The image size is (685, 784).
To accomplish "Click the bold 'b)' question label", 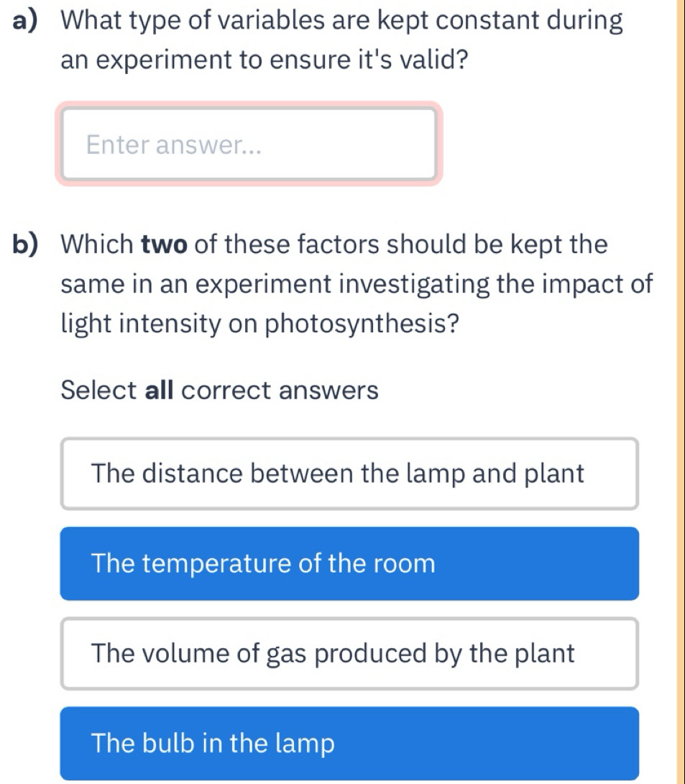I will tap(25, 245).
